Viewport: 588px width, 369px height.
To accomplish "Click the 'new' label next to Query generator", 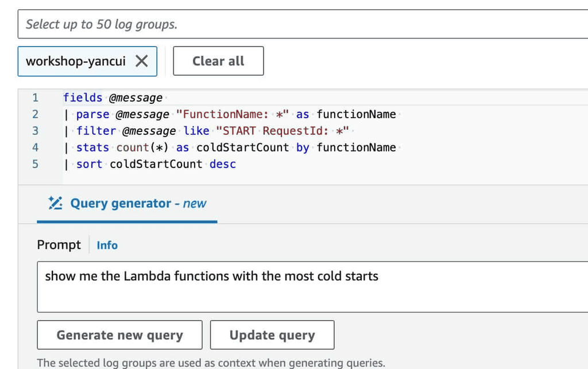I will pyautogui.click(x=195, y=204).
